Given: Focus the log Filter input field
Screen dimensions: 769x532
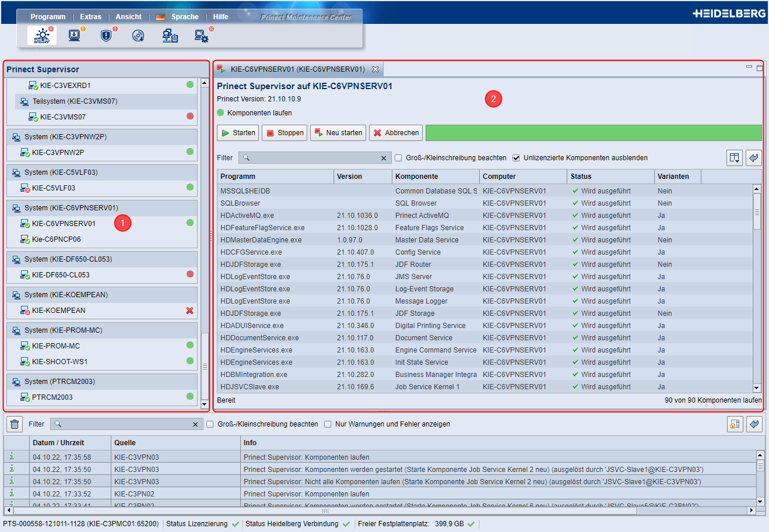Looking at the screenshot, I should (x=125, y=424).
